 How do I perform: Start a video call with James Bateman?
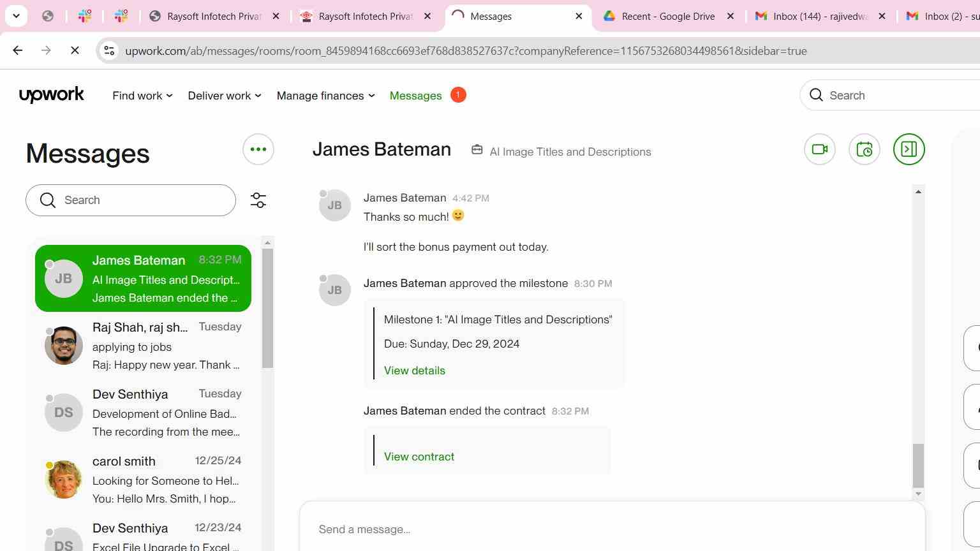[820, 149]
